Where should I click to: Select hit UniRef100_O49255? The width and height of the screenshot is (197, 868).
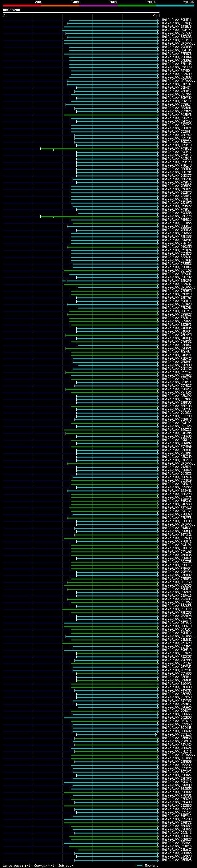click(177, 247)
